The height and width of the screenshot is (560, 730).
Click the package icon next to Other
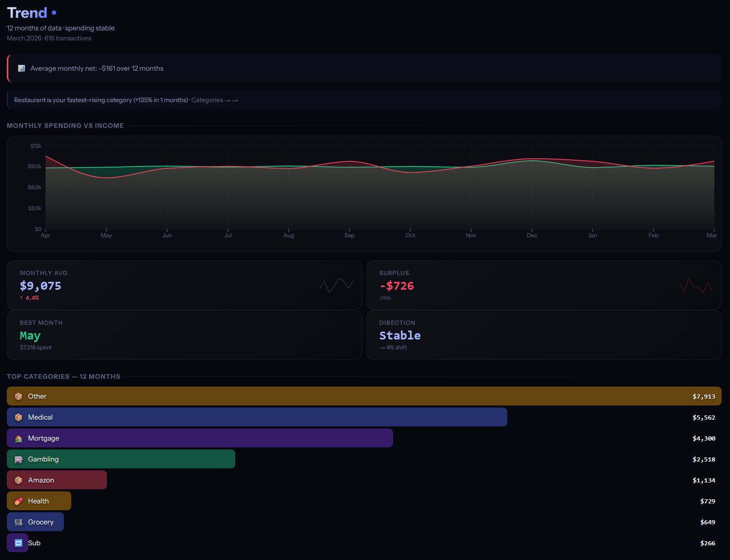[19, 396]
